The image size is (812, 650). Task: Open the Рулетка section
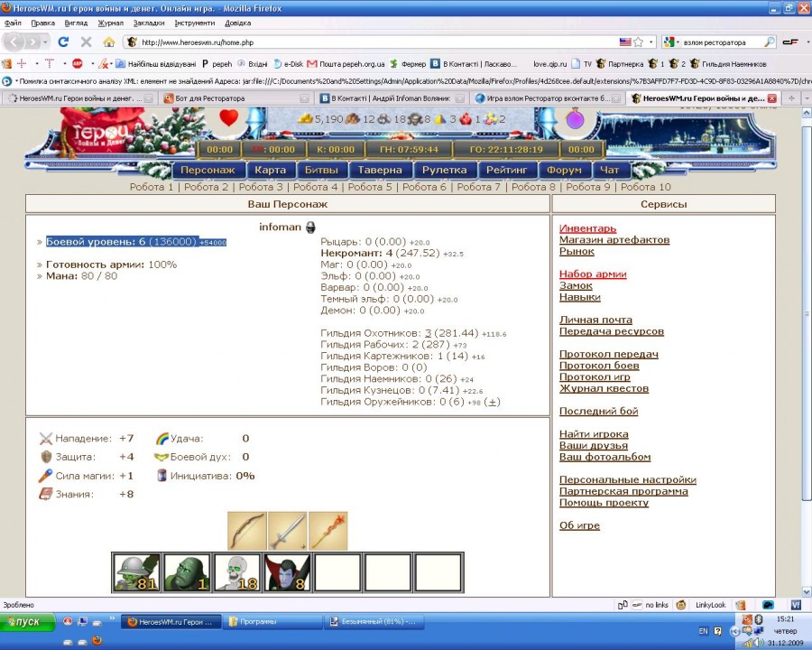[444, 170]
